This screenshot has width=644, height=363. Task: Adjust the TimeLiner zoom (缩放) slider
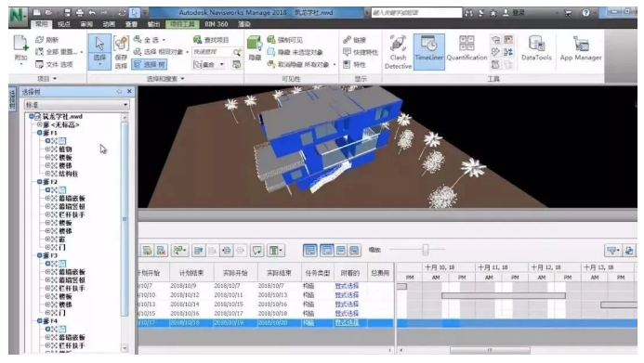coord(425,250)
